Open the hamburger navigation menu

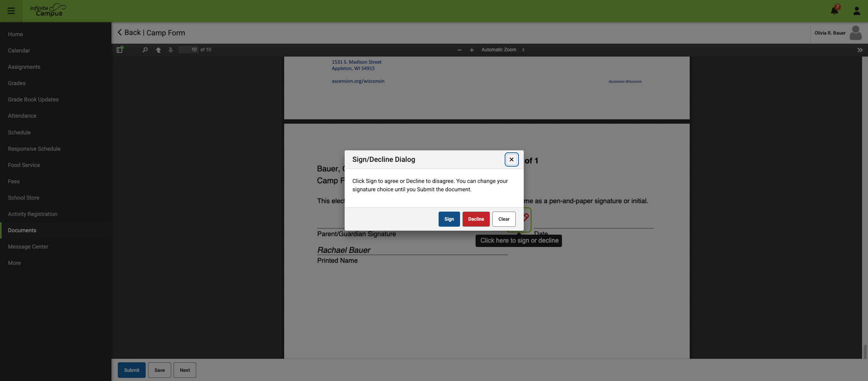tap(11, 11)
